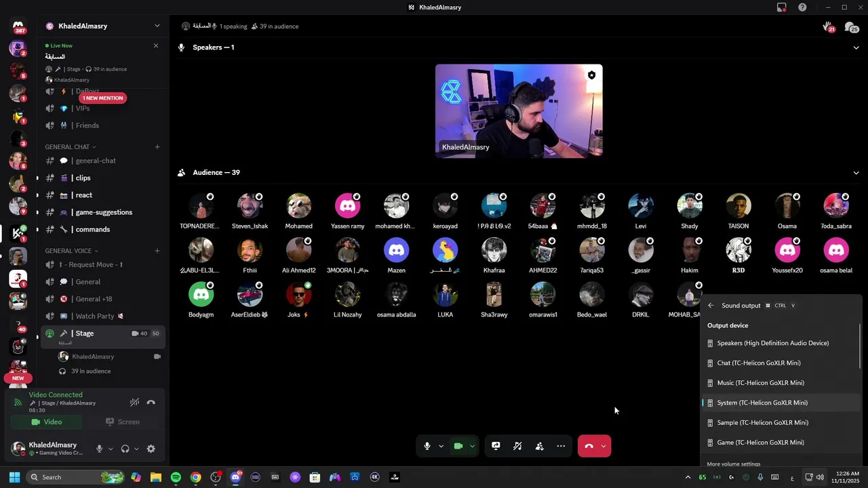868x488 pixels.
Task: Open the arrow beside red disconnect button
Action: [604, 446]
